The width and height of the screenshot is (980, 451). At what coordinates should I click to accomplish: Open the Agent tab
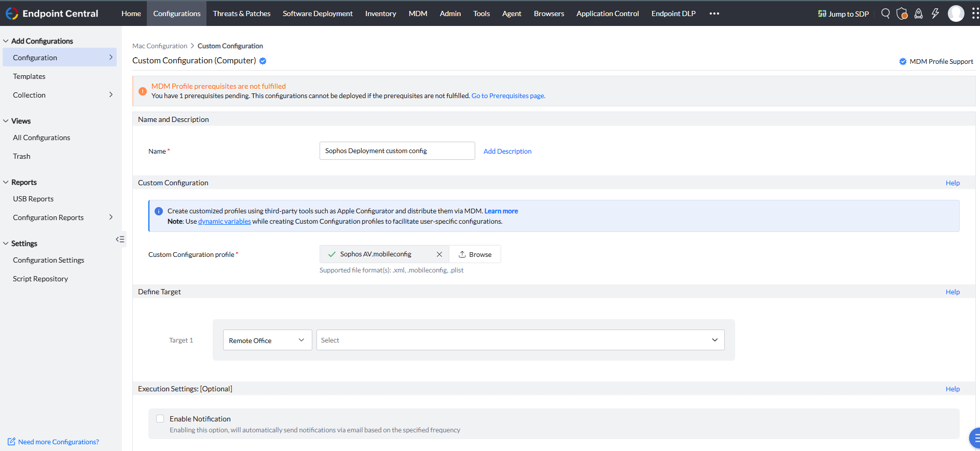click(x=512, y=13)
